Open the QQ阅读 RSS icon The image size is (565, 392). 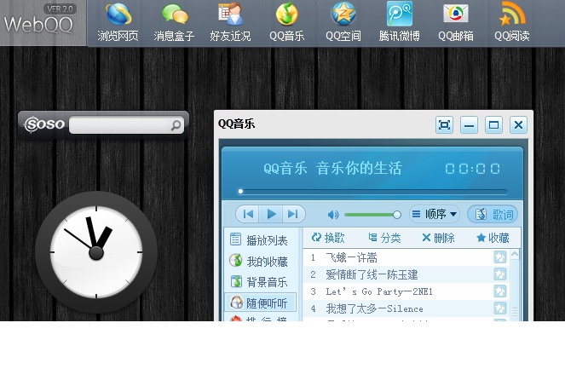point(512,21)
